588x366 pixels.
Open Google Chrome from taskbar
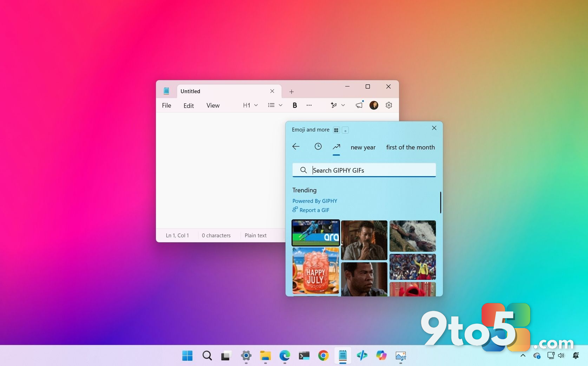click(x=324, y=356)
